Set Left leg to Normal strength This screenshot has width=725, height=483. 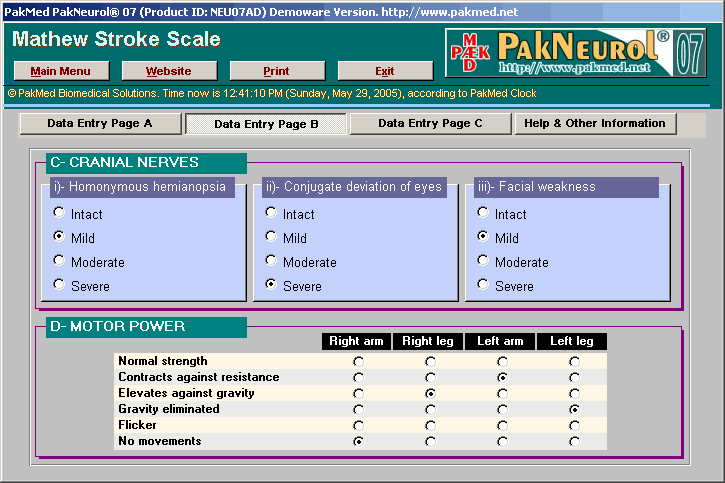tap(575, 361)
